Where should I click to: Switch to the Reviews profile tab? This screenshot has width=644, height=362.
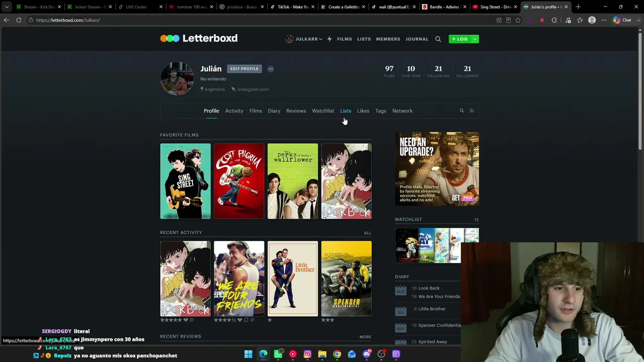(296, 111)
